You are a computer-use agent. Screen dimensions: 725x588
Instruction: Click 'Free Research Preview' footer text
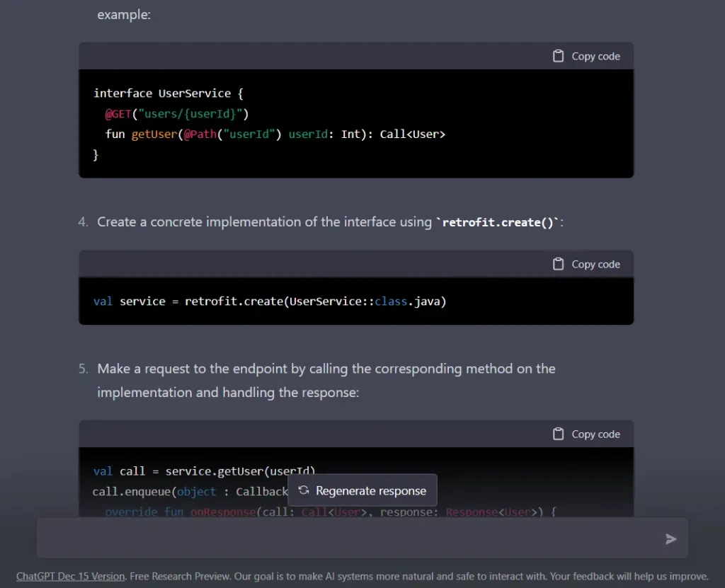click(180, 577)
